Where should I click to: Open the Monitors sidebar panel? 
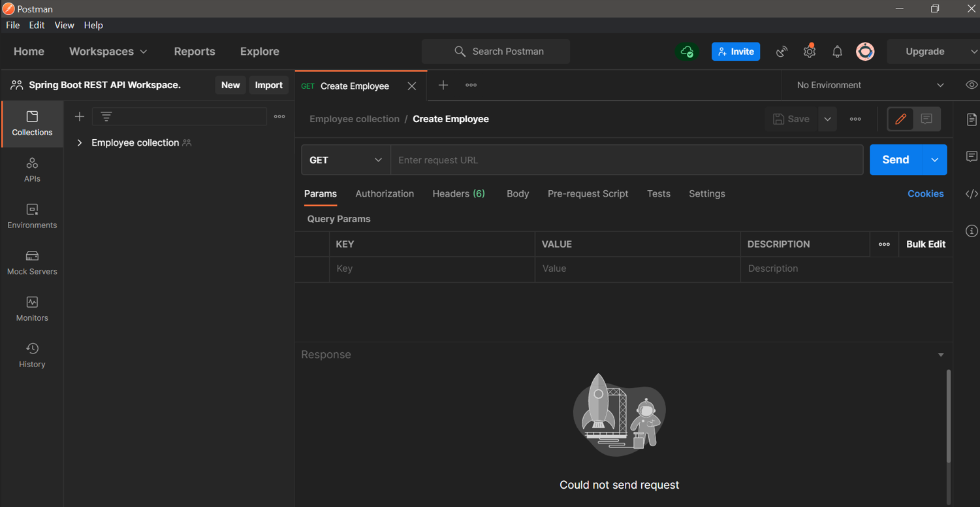point(32,309)
